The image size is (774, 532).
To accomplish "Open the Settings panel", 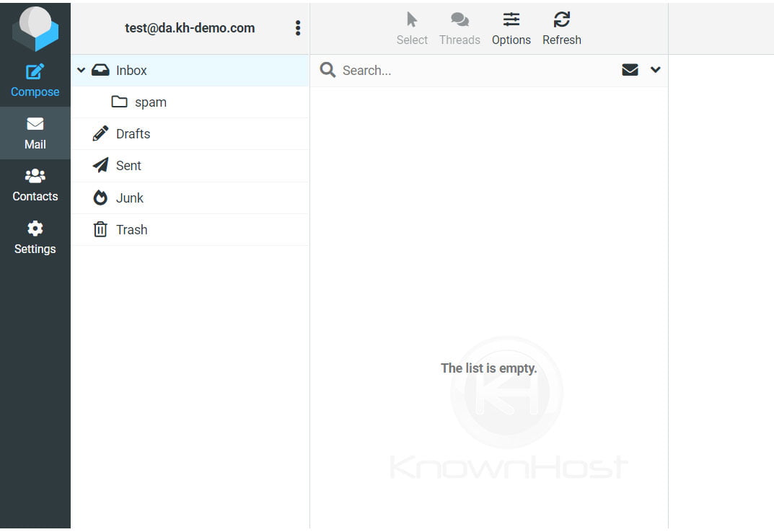I will (35, 239).
